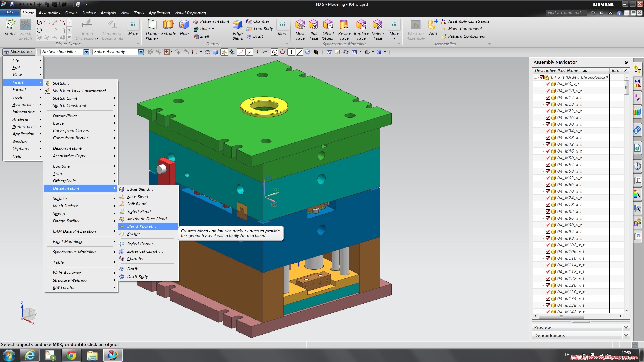
Task: Click the Move Face icon
Action: [x=300, y=25]
